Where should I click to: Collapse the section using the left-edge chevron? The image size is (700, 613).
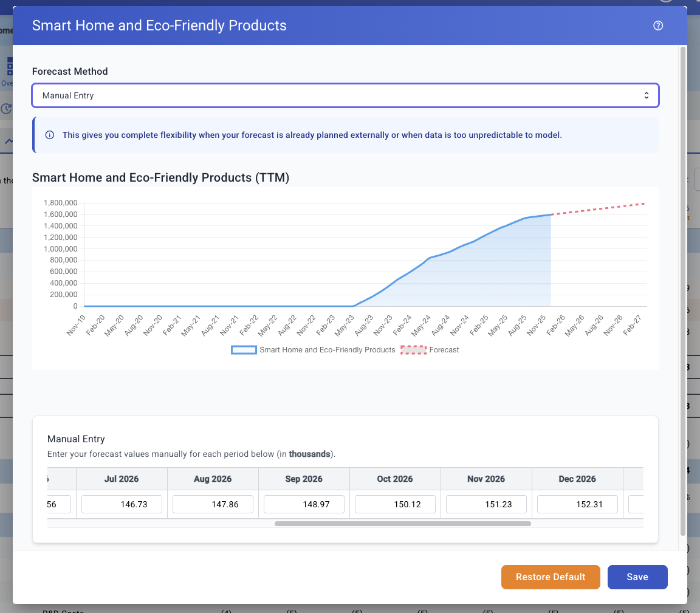(x=7, y=141)
